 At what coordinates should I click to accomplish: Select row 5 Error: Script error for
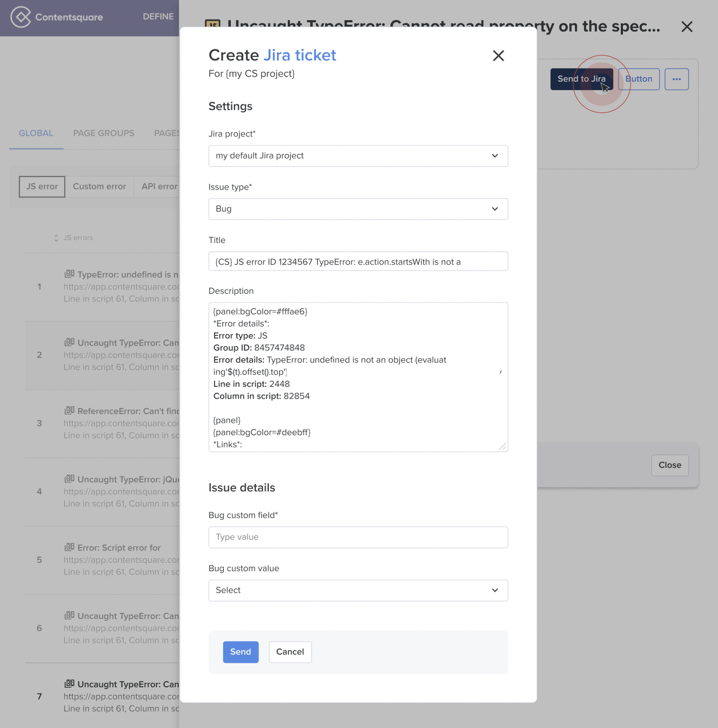pos(102,560)
